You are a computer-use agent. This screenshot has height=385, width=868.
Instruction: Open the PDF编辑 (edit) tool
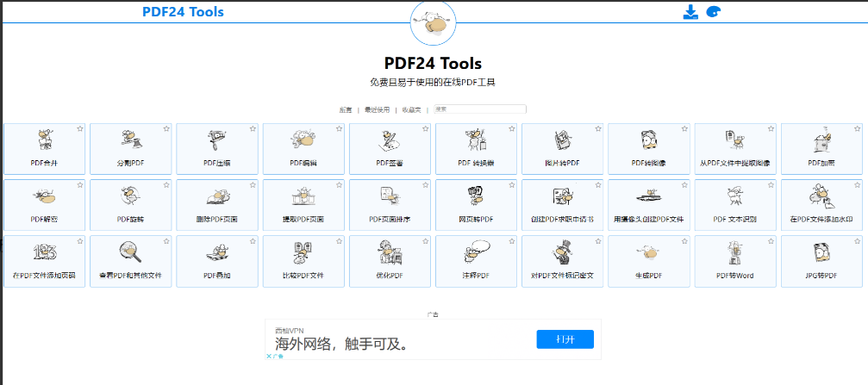303,149
